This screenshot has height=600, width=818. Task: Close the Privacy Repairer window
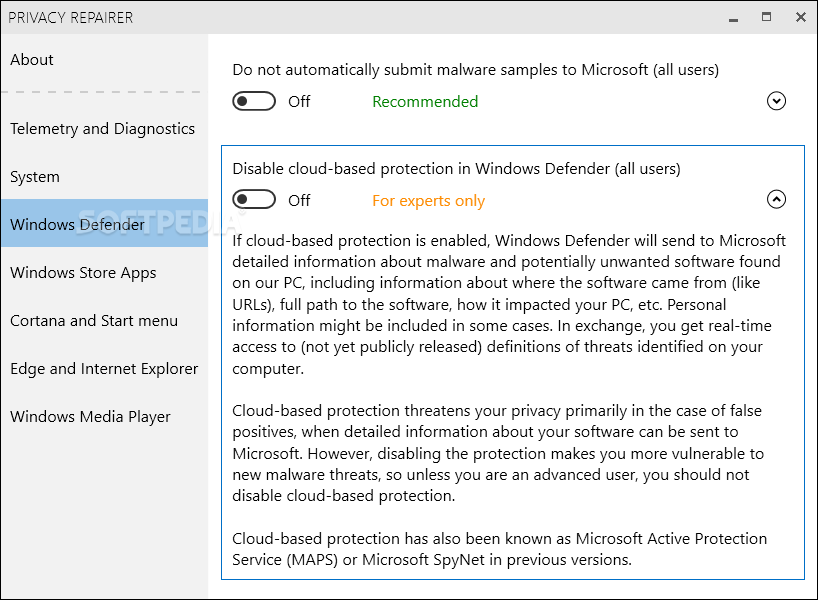click(x=801, y=17)
